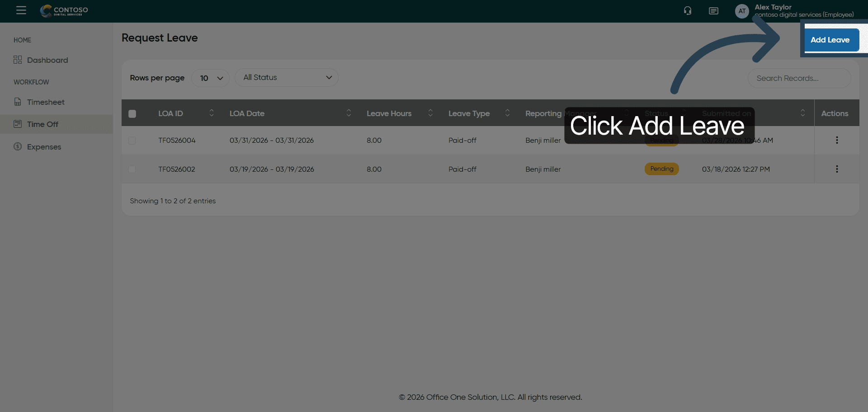
Task: Open the hamburger navigation menu
Action: [x=21, y=10]
